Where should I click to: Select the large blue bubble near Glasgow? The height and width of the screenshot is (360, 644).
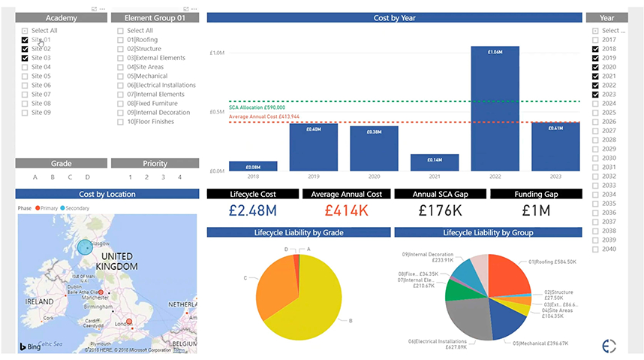click(x=85, y=247)
